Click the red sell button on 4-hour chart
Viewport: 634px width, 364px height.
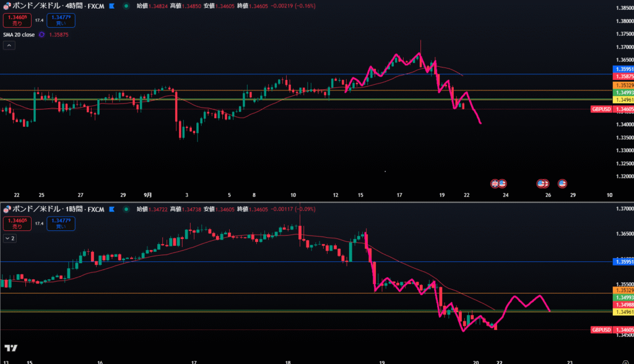pos(14,20)
